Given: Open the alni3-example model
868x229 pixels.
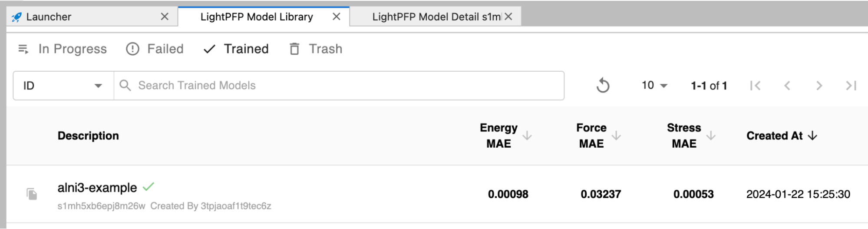Looking at the screenshot, I should click(97, 188).
